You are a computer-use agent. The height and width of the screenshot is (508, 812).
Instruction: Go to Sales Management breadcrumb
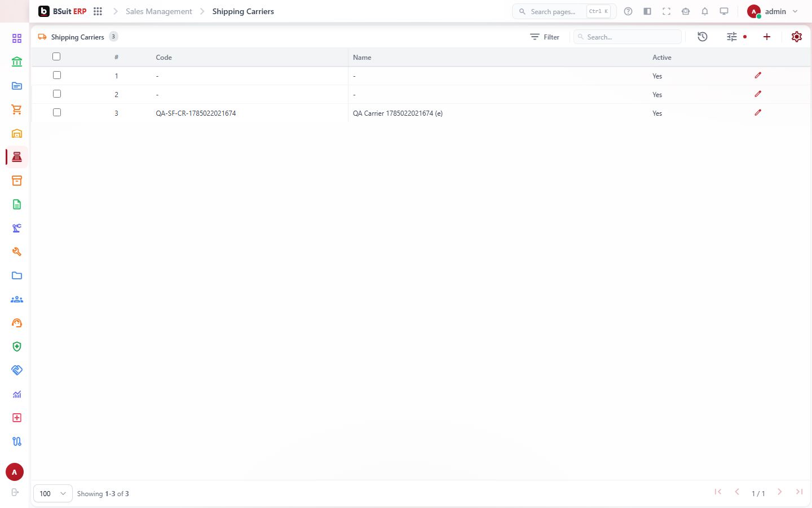tap(159, 11)
